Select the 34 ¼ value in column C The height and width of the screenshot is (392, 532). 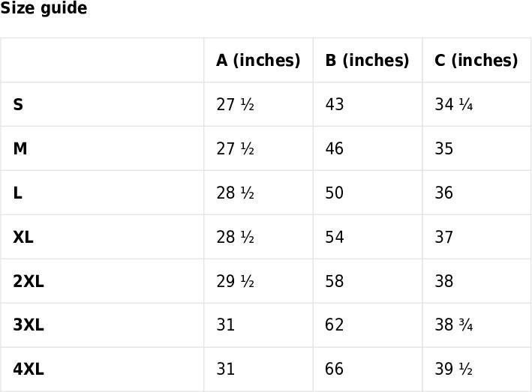pyautogui.click(x=454, y=104)
